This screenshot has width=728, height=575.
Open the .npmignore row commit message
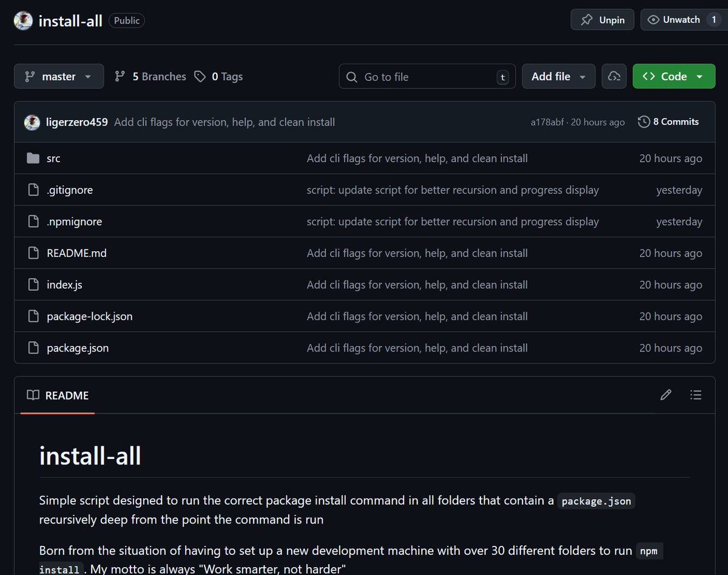pyautogui.click(x=453, y=222)
